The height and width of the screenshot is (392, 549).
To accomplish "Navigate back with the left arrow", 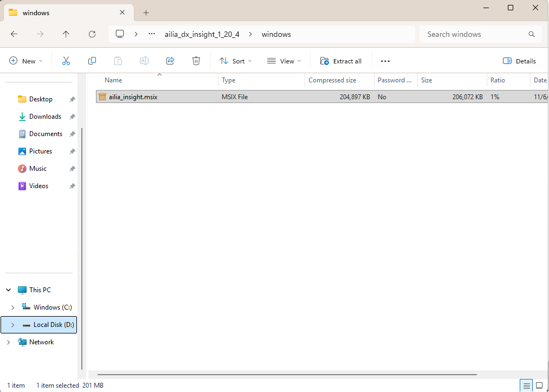I will click(x=14, y=34).
